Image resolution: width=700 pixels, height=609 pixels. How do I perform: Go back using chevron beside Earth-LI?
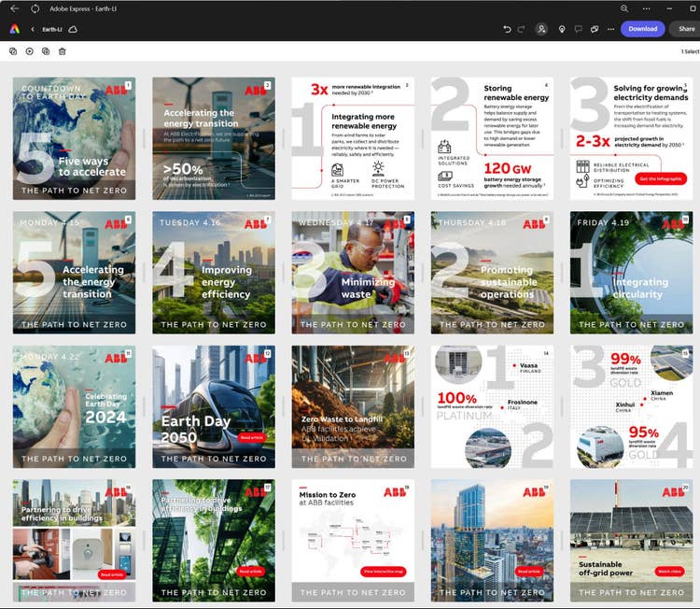point(34,29)
